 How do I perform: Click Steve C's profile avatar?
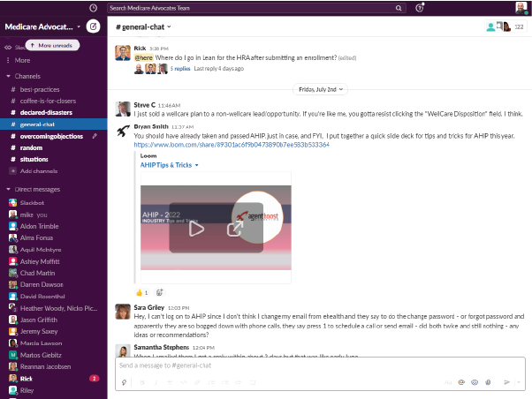pos(123,109)
